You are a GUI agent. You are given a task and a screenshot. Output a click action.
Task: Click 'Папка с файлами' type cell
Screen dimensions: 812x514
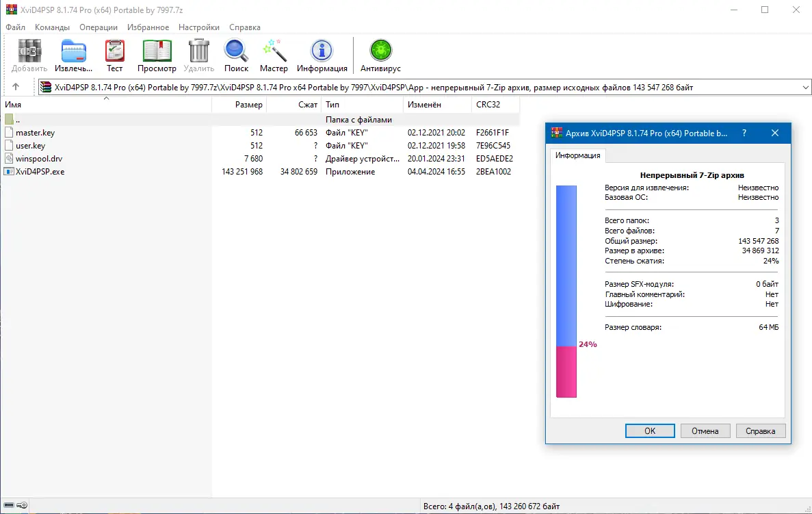click(358, 120)
